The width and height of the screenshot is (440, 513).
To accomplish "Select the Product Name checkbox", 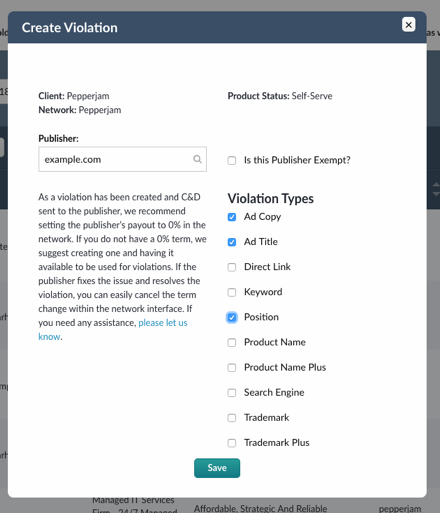I will pyautogui.click(x=232, y=342).
